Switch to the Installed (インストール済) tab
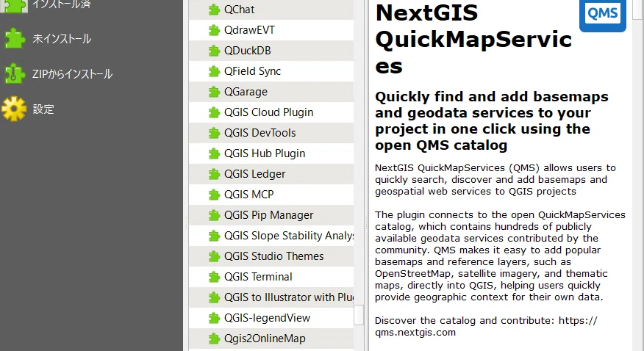Image resolution: width=644 pixels, height=351 pixels. [62, 5]
